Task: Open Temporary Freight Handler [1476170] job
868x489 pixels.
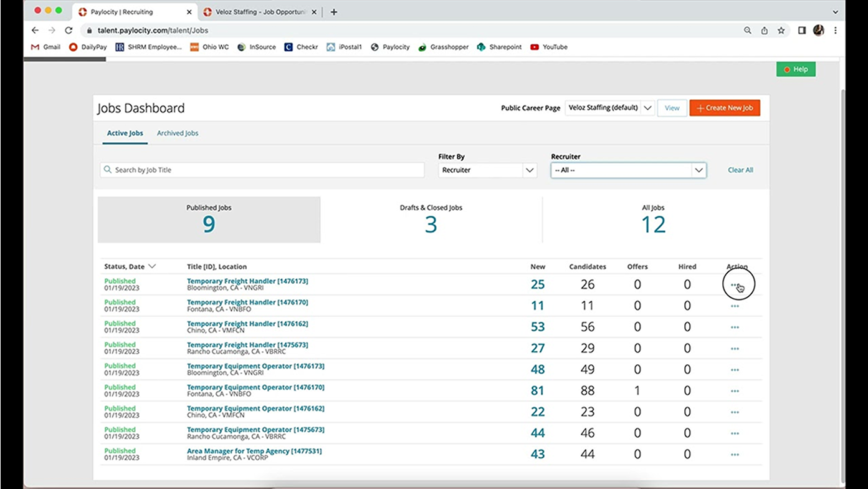Action: coord(247,303)
